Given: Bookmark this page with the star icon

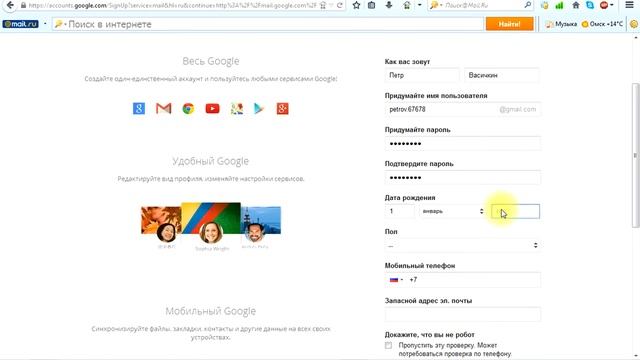Looking at the screenshot, I should tap(356, 5).
